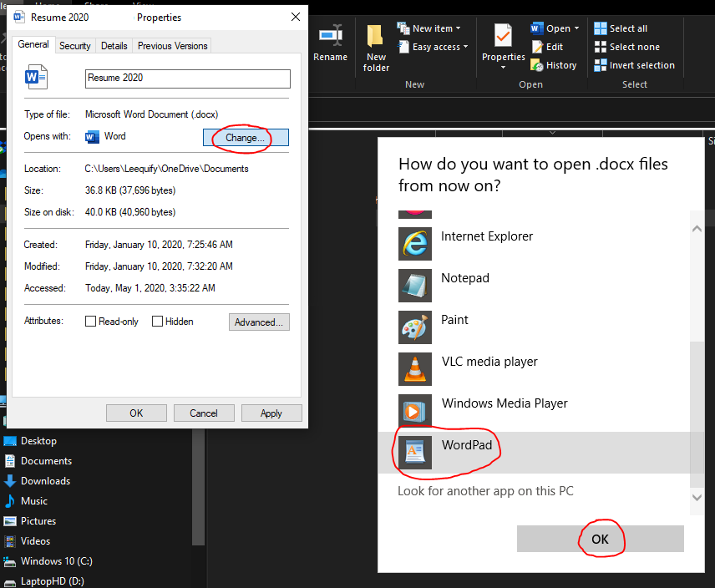The width and height of the screenshot is (715, 588).
Task: Click 'Look for another app on this PC'
Action: [x=485, y=491]
